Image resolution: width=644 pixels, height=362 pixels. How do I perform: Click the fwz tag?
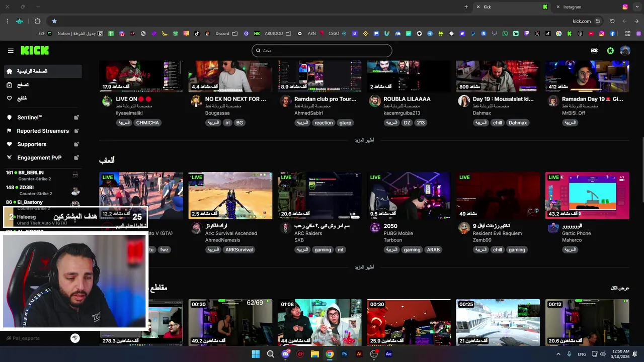[x=165, y=250]
